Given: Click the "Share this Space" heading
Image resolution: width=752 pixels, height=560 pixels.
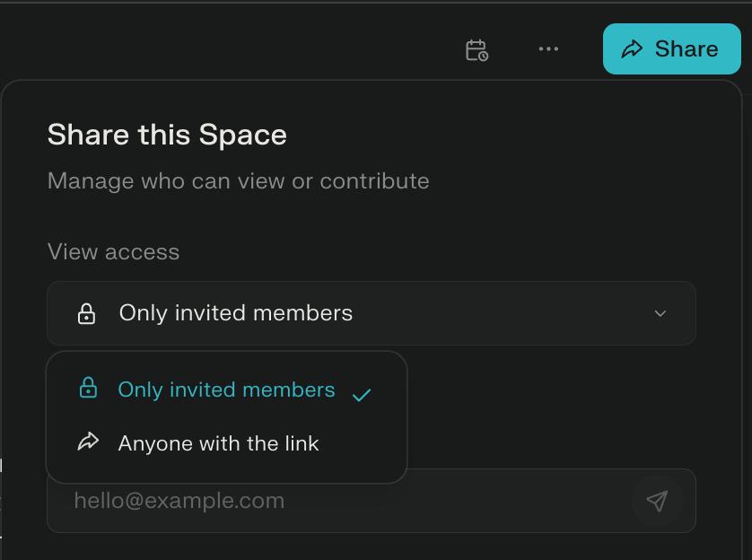Looking at the screenshot, I should click(x=167, y=135).
